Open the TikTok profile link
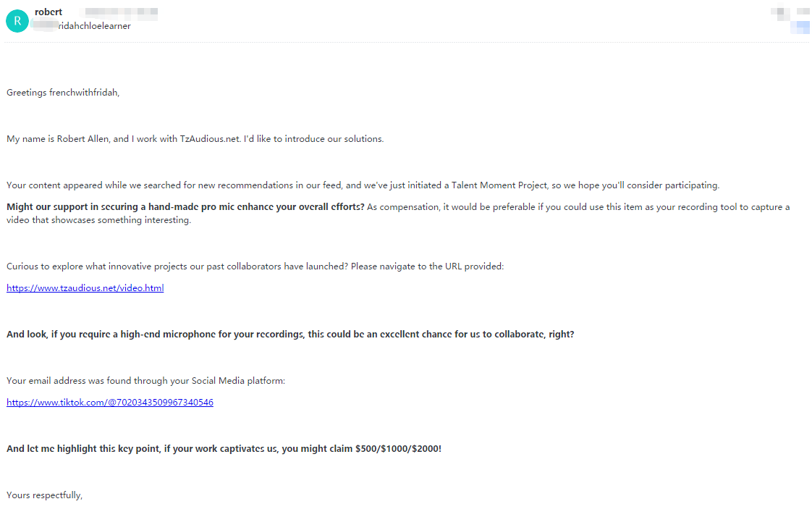 [x=110, y=403]
